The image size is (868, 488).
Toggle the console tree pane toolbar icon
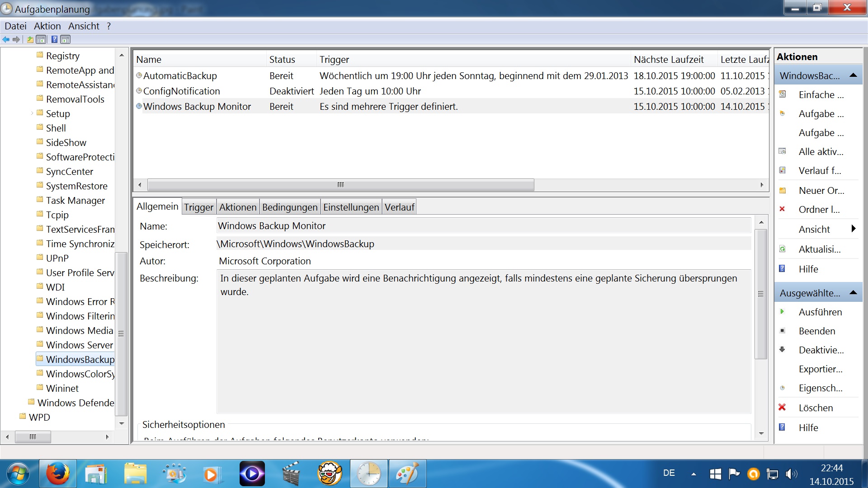[41, 40]
